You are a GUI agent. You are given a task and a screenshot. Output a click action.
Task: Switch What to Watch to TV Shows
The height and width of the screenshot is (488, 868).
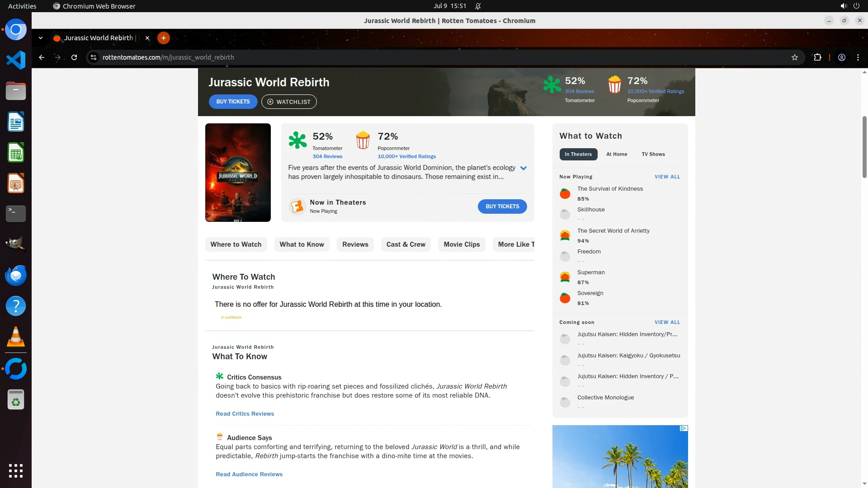click(x=653, y=154)
